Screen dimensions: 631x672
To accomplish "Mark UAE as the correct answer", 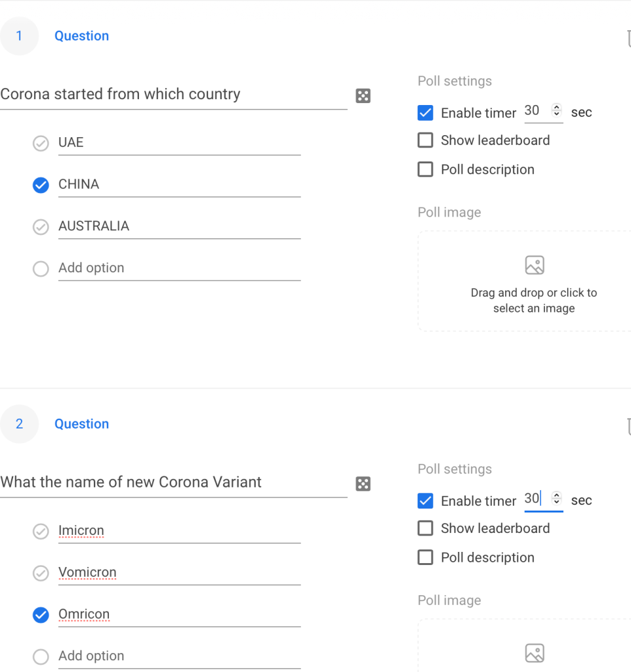I will 41,143.
